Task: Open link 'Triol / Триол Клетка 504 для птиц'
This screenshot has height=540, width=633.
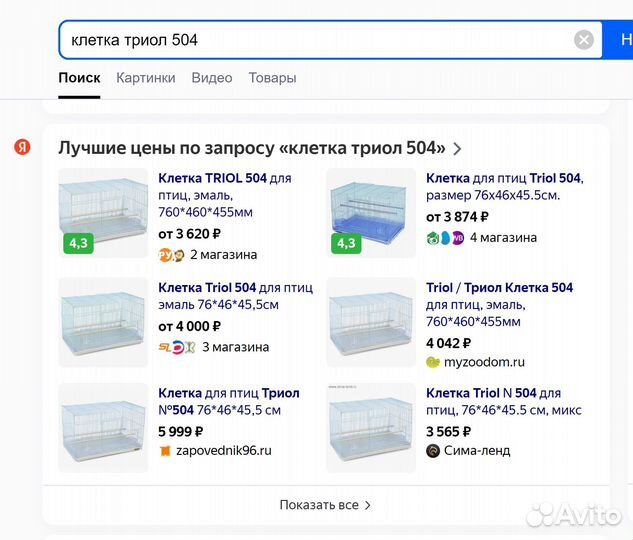Action: pyautogui.click(x=499, y=304)
